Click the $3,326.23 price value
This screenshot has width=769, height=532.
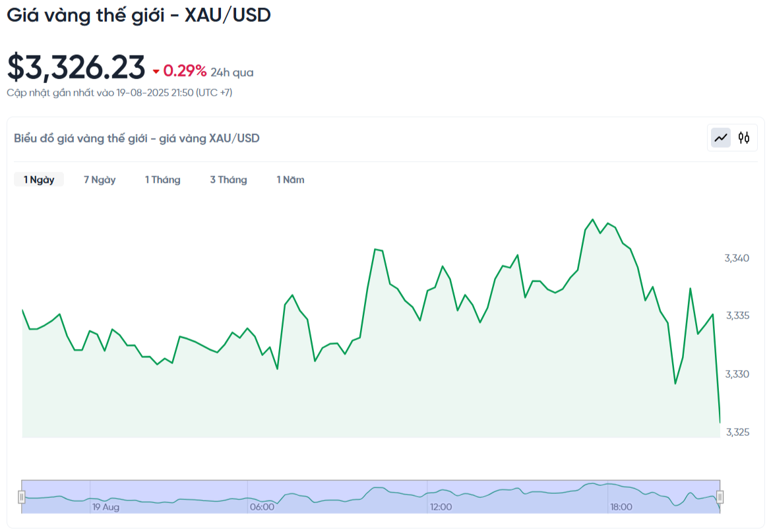tap(76, 67)
